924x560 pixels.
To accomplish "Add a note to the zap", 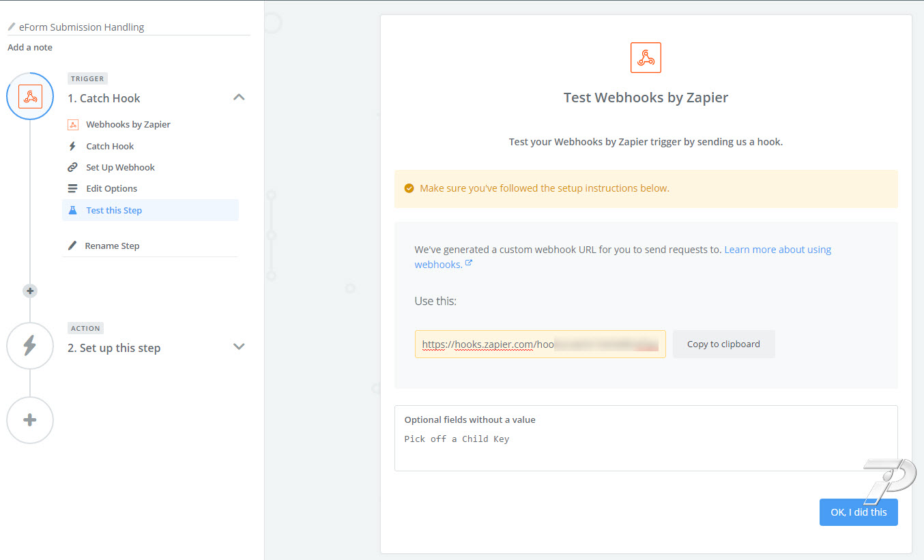I will point(30,47).
